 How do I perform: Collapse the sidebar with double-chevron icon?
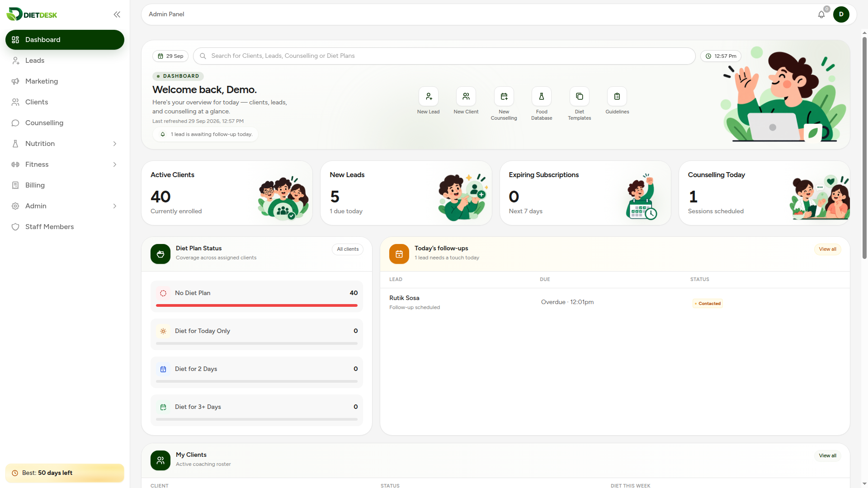coord(117,14)
